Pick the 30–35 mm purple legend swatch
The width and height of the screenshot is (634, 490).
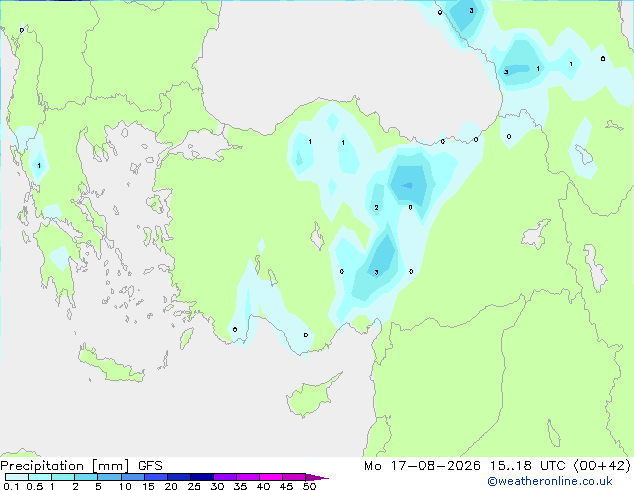coord(225,477)
